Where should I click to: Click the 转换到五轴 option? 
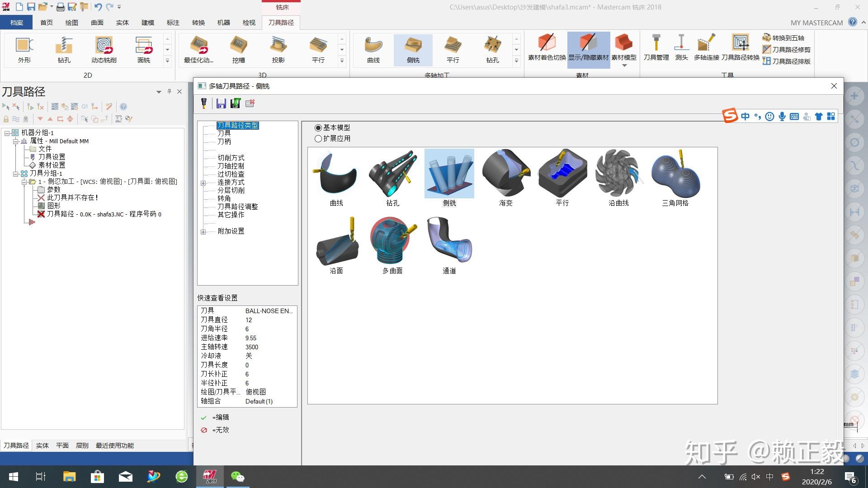point(785,38)
